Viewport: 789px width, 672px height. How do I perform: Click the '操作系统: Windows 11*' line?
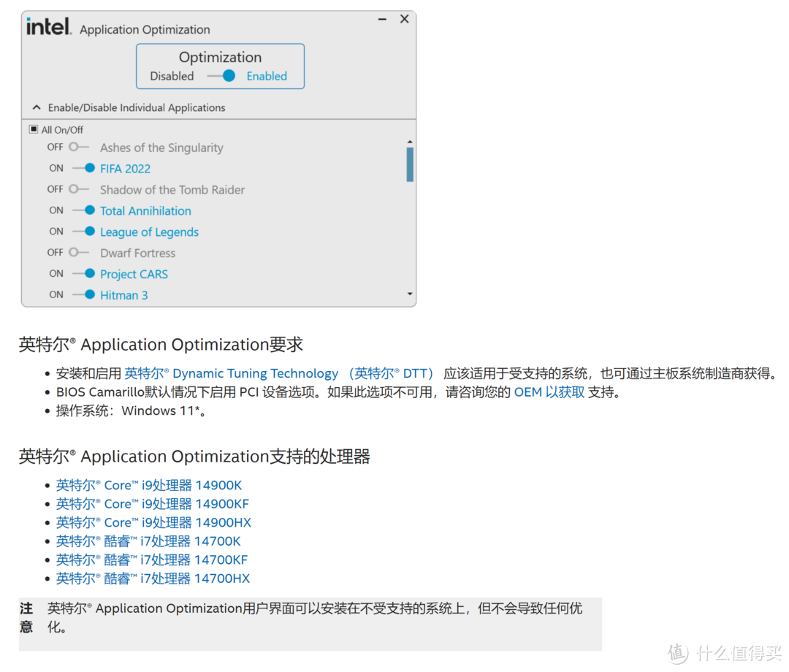[131, 411]
